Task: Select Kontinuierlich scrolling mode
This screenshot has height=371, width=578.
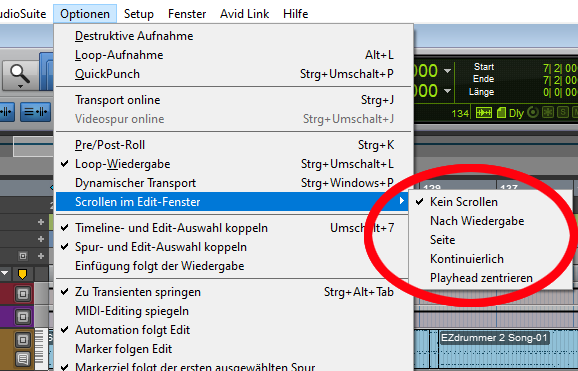Action: pos(467,259)
